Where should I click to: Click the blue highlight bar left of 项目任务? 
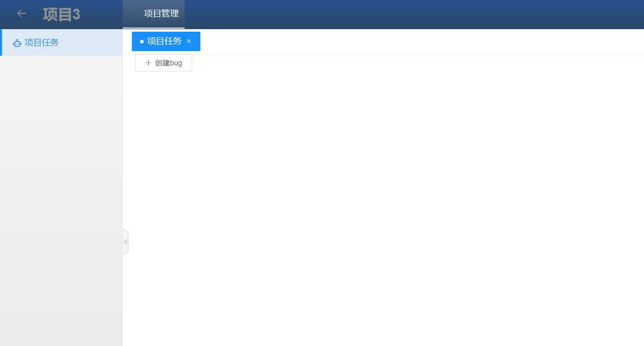(x=1, y=42)
